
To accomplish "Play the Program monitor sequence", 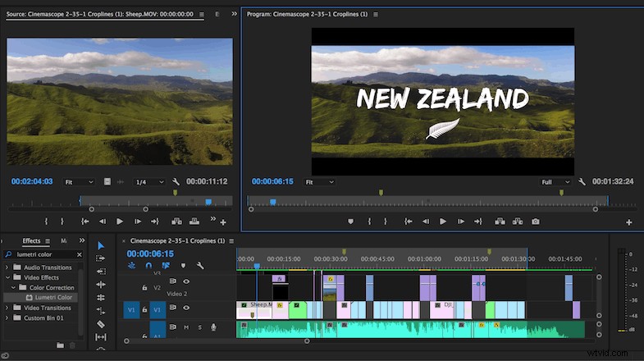I will (x=443, y=222).
